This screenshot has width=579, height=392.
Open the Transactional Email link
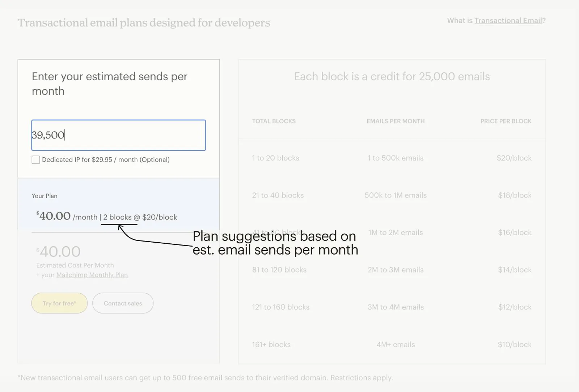[x=508, y=21]
